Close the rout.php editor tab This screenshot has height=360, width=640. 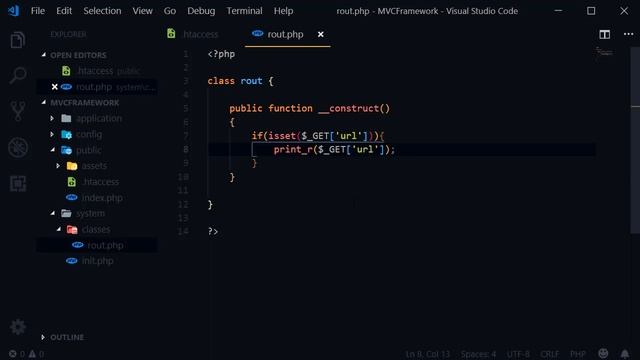click(x=320, y=34)
